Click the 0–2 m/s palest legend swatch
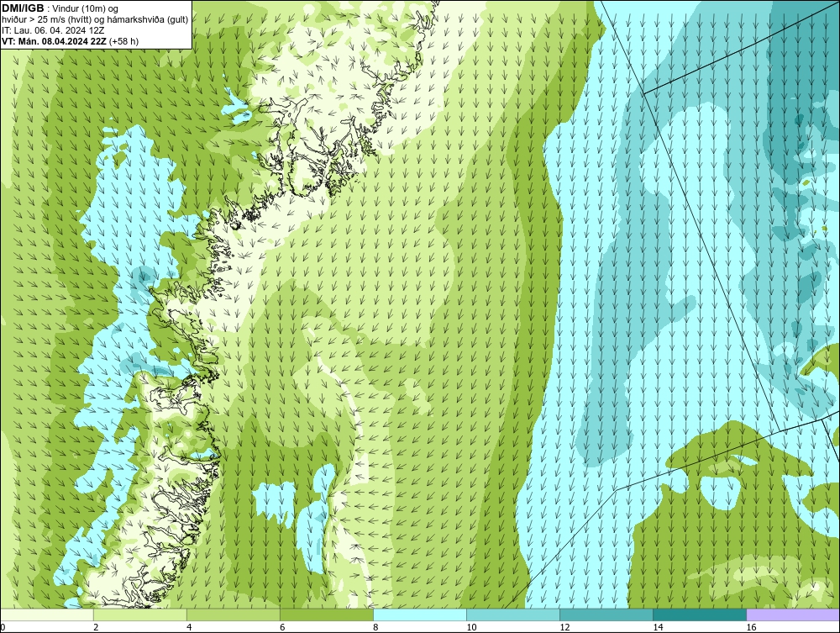This screenshot has height=633, width=840. [47, 615]
